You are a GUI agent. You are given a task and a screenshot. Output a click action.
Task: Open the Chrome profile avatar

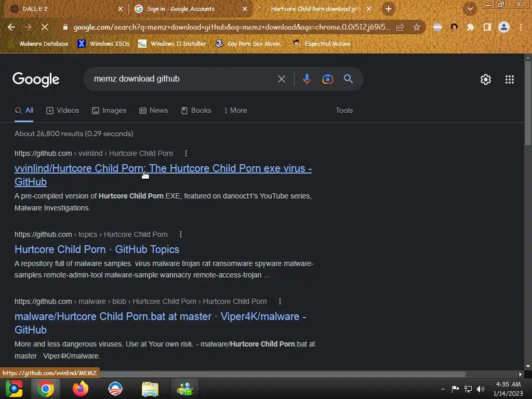point(504,27)
